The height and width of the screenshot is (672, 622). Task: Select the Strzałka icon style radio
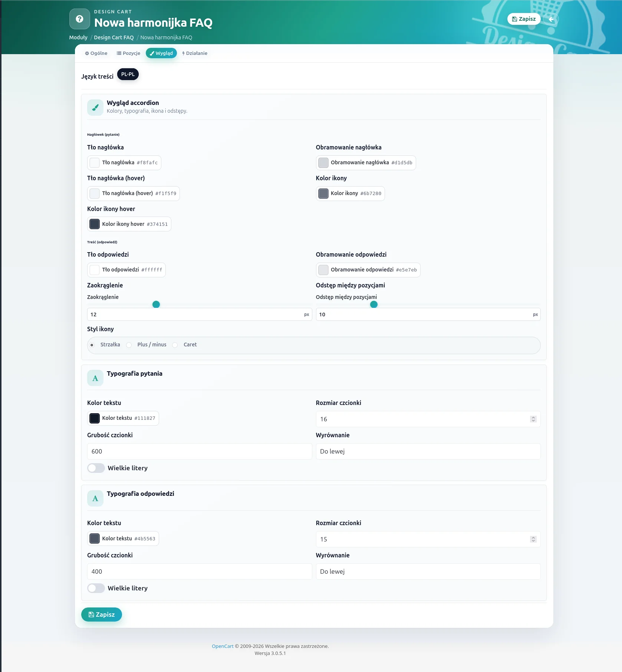(x=92, y=345)
